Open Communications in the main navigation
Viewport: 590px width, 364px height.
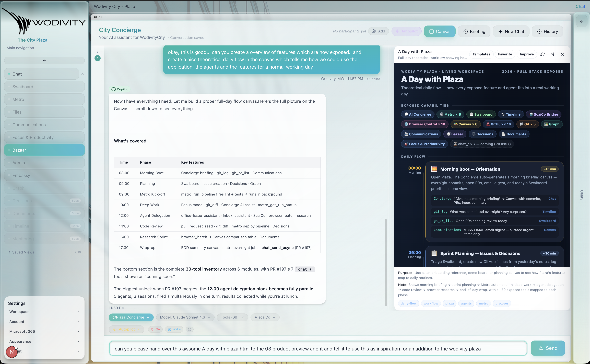coord(44,125)
